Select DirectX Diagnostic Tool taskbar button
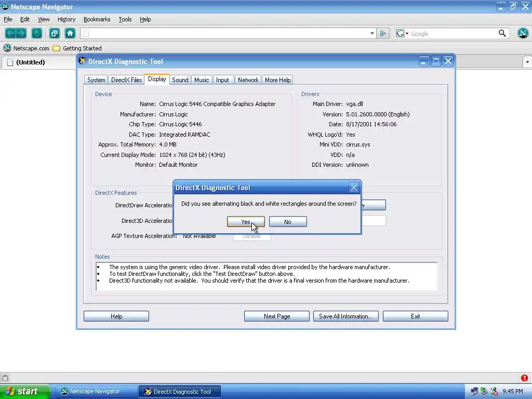532x399 pixels. coord(180,392)
